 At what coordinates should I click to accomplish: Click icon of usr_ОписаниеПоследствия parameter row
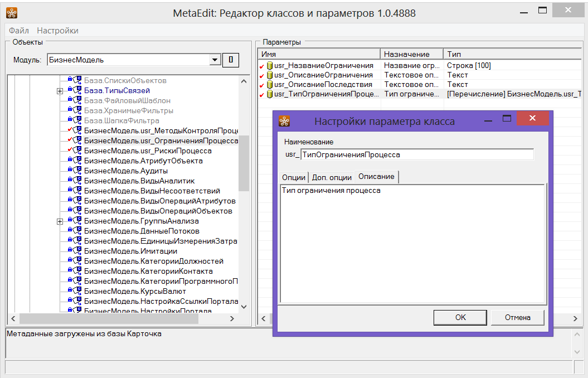click(270, 85)
